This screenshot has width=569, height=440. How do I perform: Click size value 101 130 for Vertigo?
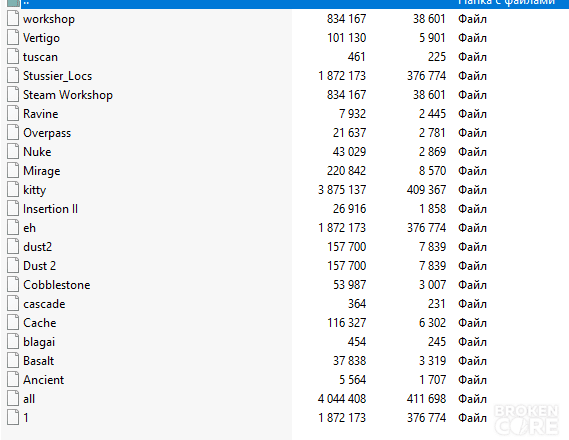(347, 38)
